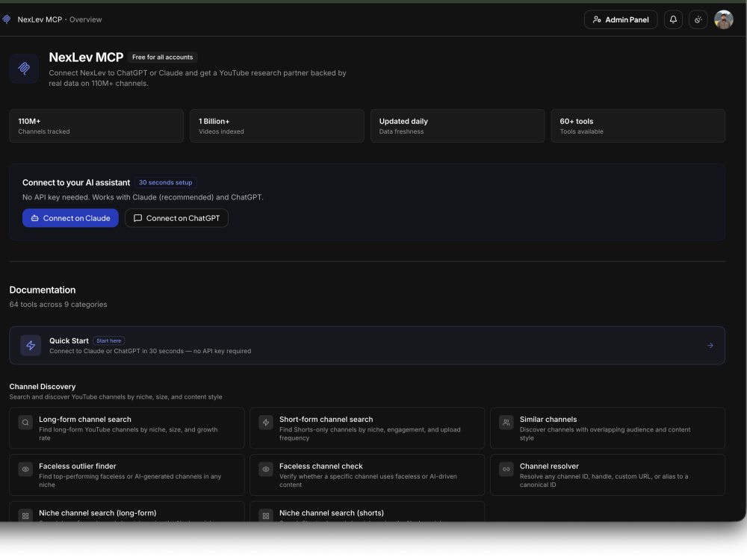
Task: Click the Overview breadcrumb text
Action: pyautogui.click(x=86, y=19)
